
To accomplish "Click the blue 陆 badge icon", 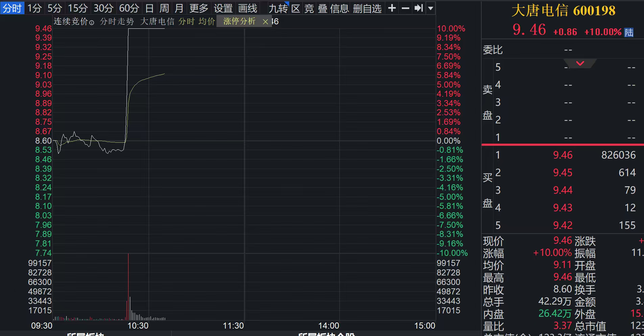I will point(629,32).
